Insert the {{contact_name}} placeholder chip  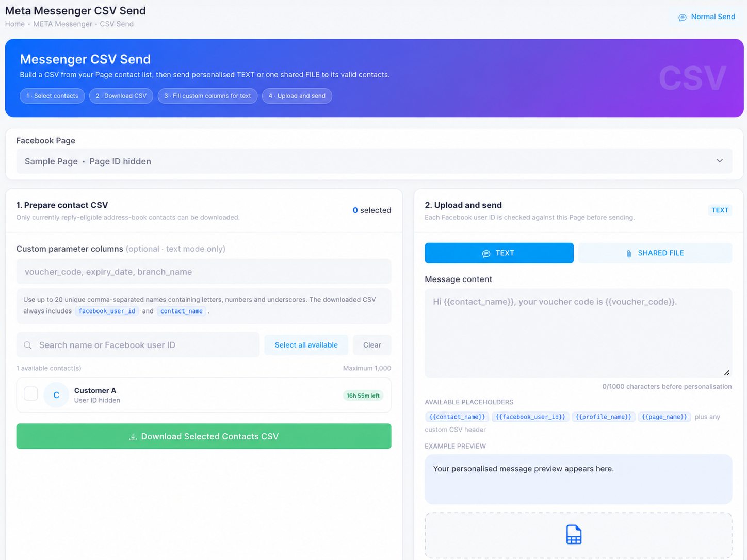(x=457, y=417)
